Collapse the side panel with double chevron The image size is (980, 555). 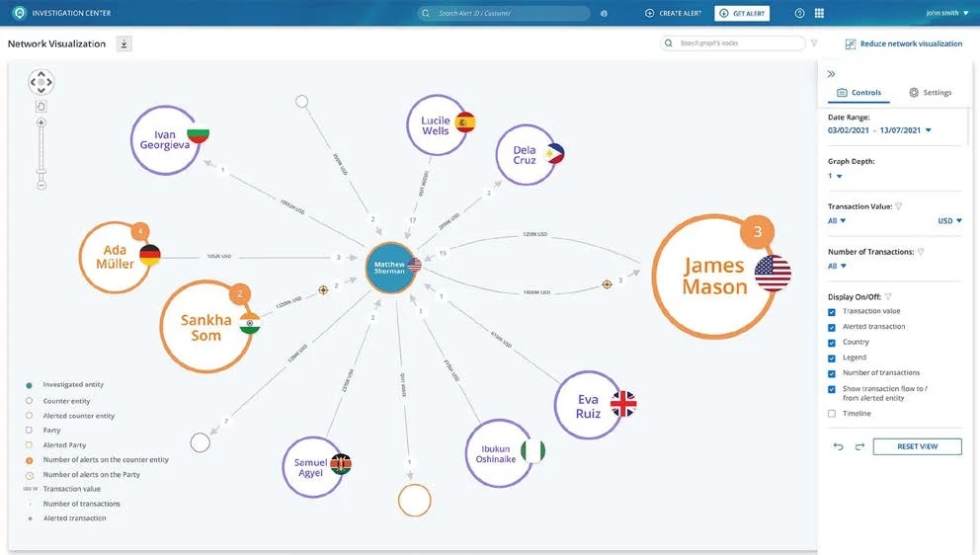point(831,74)
